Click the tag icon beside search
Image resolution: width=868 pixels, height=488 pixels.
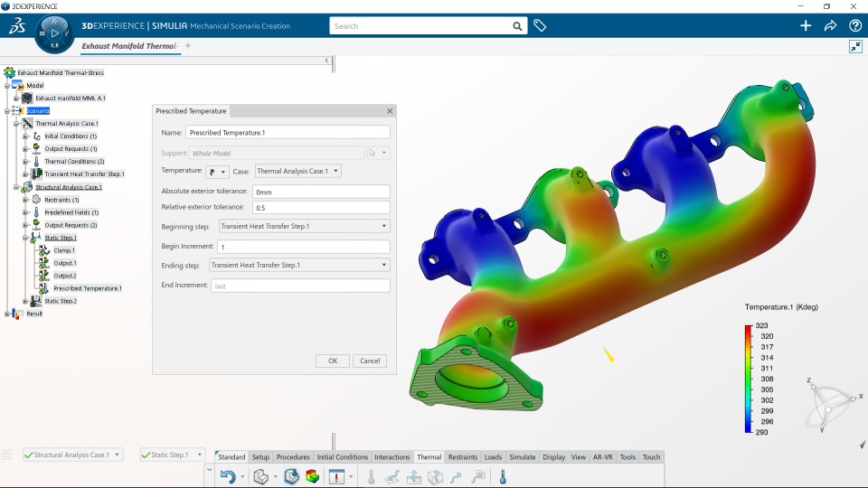click(540, 25)
